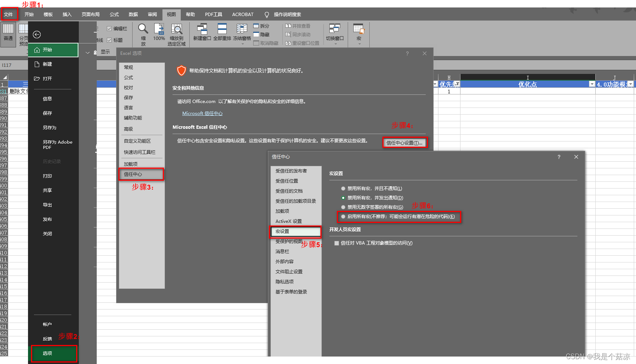
Task: Click the Unhide window icon
Action: click(256, 43)
